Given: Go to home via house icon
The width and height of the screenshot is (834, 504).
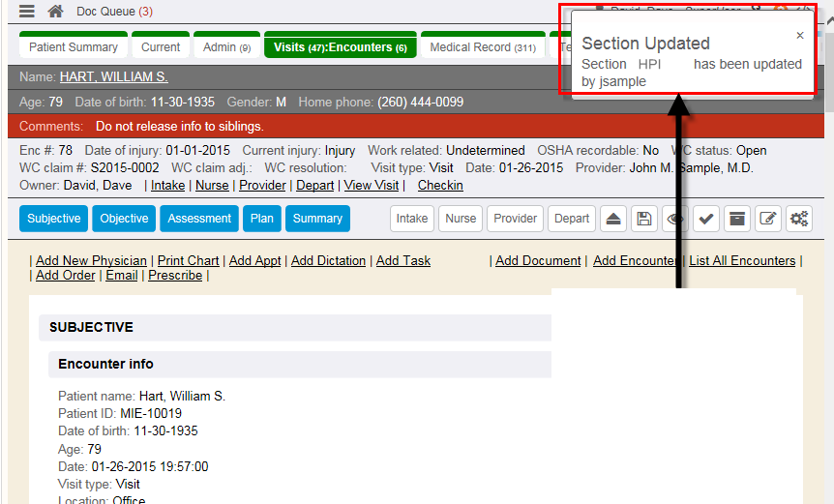Looking at the screenshot, I should (x=56, y=12).
